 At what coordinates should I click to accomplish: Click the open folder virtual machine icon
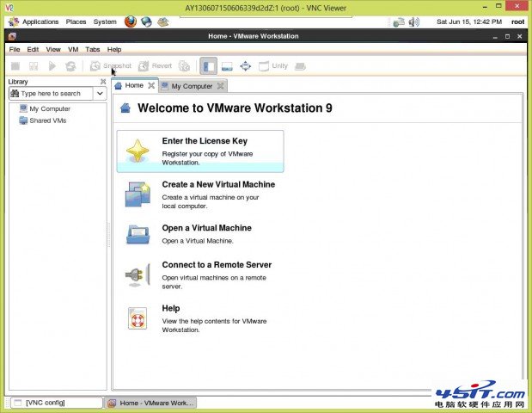pyautogui.click(x=138, y=234)
